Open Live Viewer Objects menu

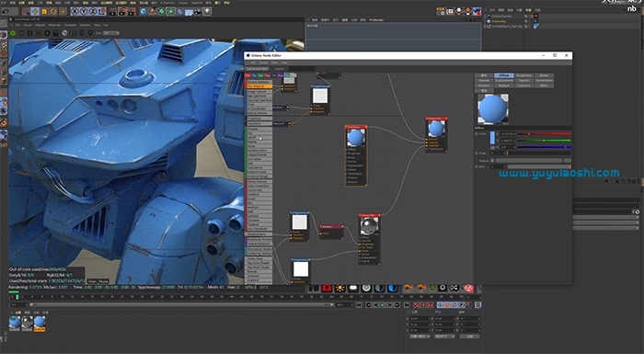tap(40, 25)
